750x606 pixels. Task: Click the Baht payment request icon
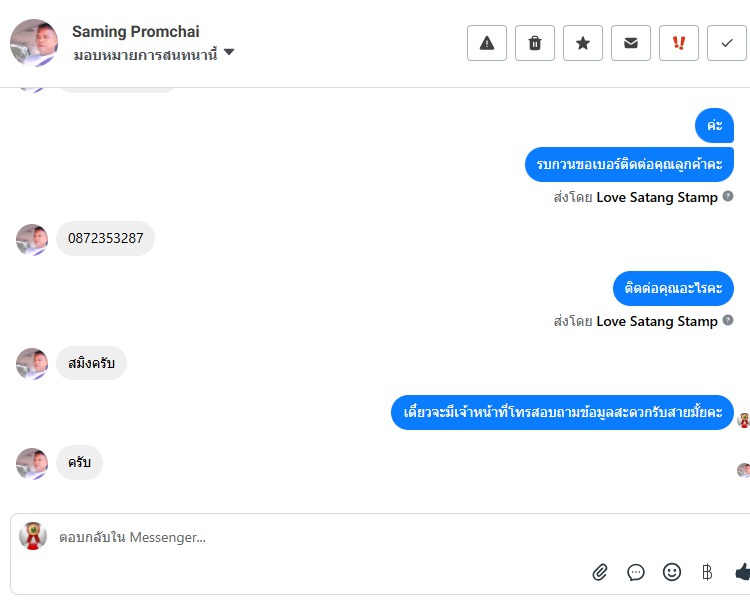[x=707, y=572]
